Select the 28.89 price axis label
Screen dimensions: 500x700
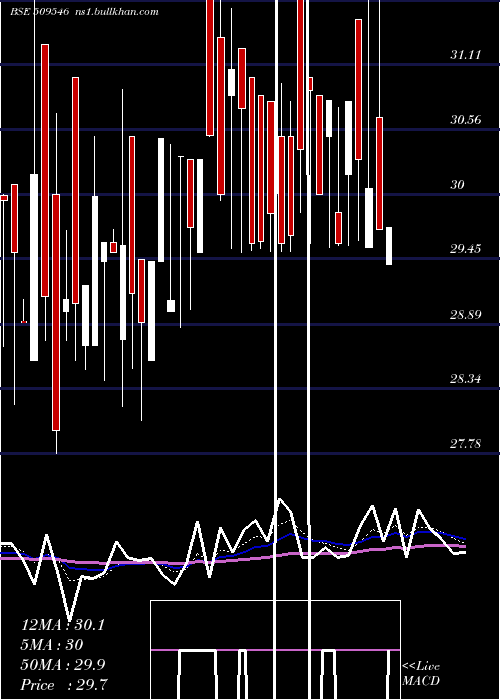pos(466,315)
